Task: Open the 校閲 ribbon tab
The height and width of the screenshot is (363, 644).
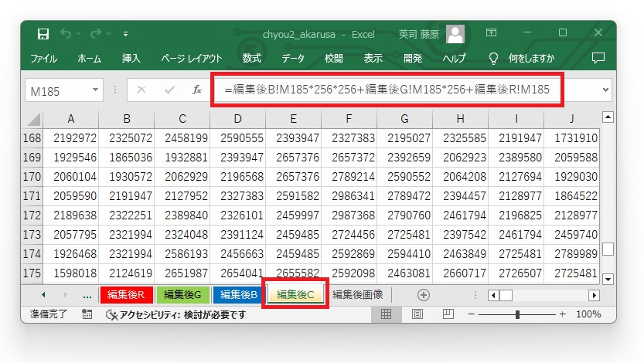Action: (333, 59)
